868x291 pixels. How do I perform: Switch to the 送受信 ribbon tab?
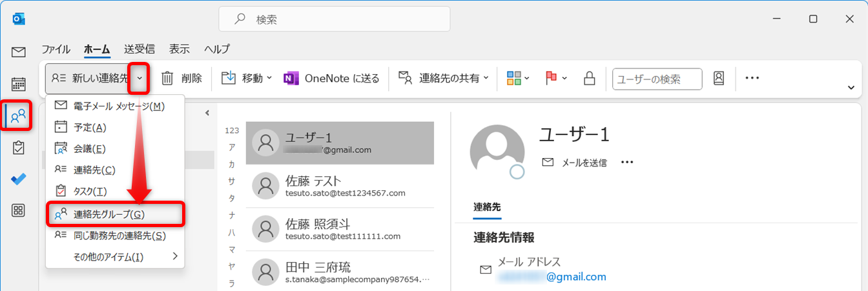(139, 49)
